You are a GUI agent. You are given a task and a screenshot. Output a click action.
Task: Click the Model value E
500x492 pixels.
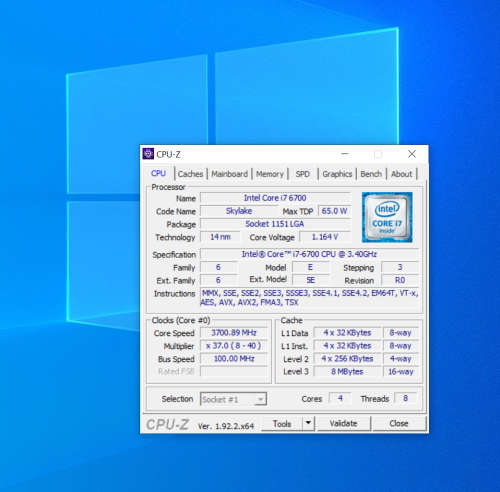click(311, 267)
